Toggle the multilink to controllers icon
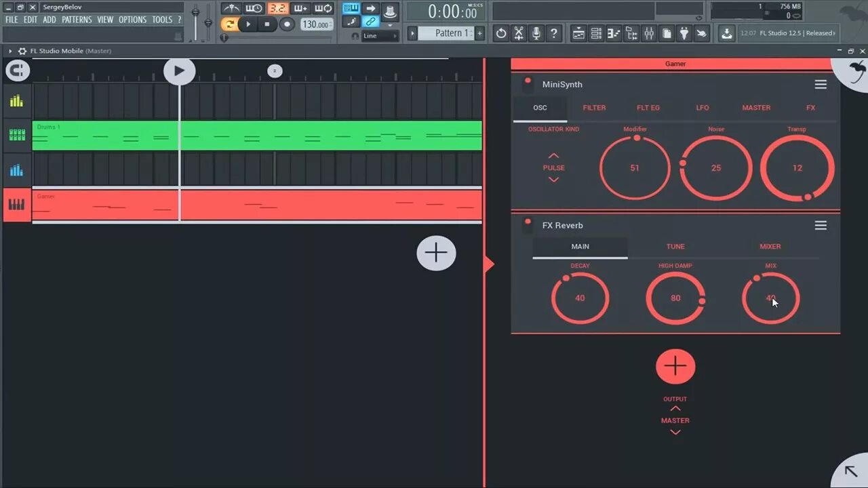 point(371,22)
